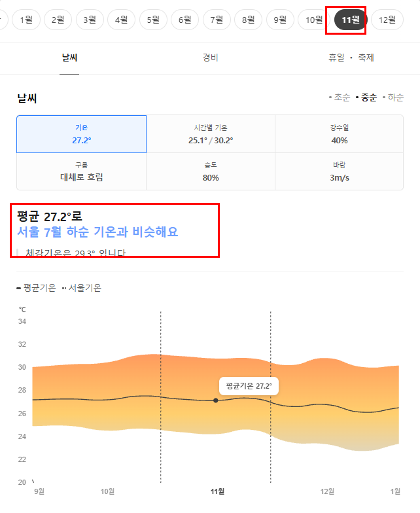Open the 휴일 · 축제 tab

click(351, 58)
